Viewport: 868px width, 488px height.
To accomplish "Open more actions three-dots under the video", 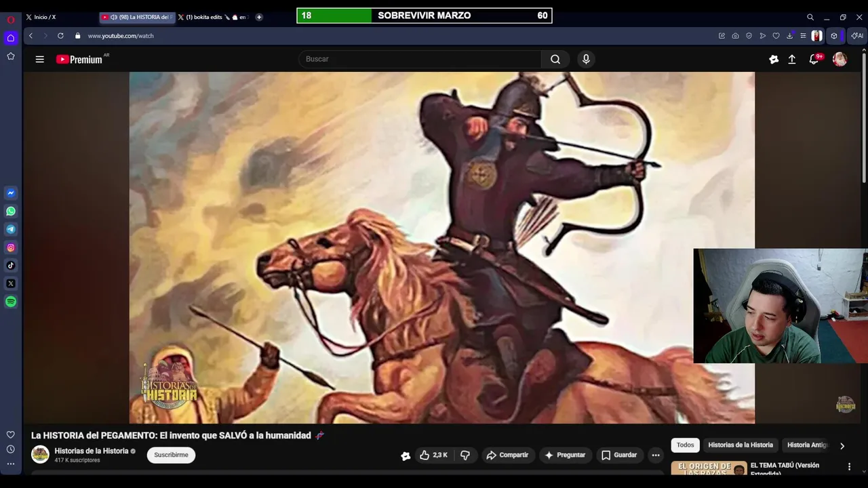I will pos(655,455).
